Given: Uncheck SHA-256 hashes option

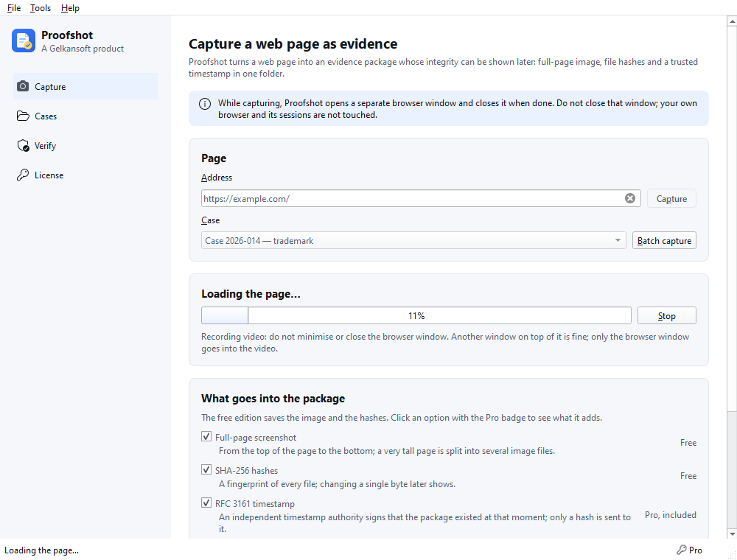Looking at the screenshot, I should (x=206, y=470).
